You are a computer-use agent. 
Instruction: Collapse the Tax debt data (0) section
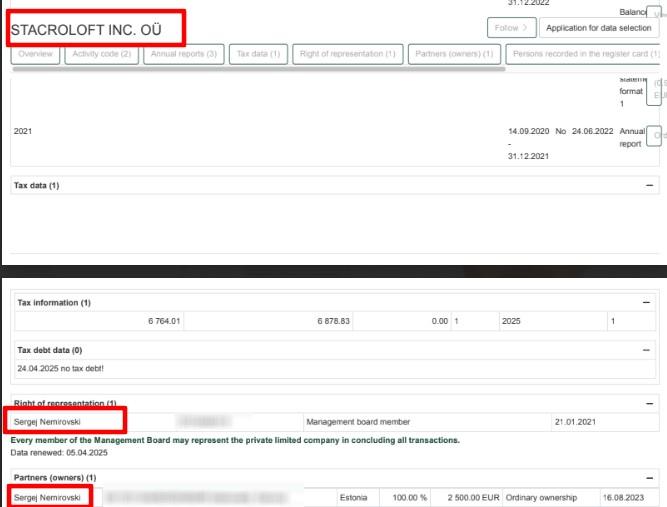click(x=646, y=350)
